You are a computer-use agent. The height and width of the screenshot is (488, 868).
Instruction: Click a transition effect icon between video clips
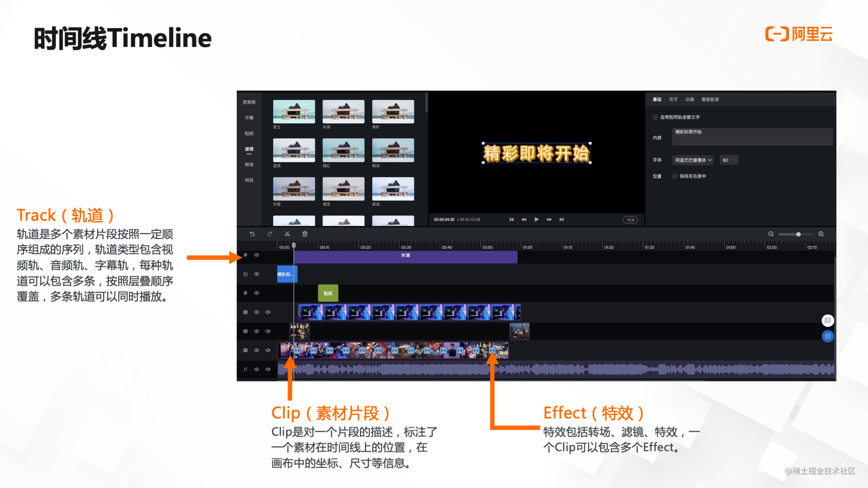(493, 350)
